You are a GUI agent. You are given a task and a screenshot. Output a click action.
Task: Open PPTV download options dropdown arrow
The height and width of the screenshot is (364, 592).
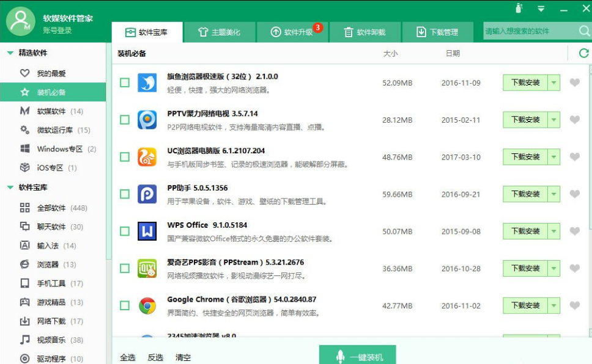click(554, 120)
